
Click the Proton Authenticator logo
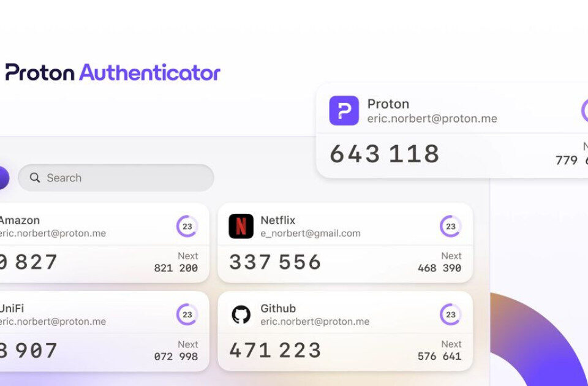(113, 72)
